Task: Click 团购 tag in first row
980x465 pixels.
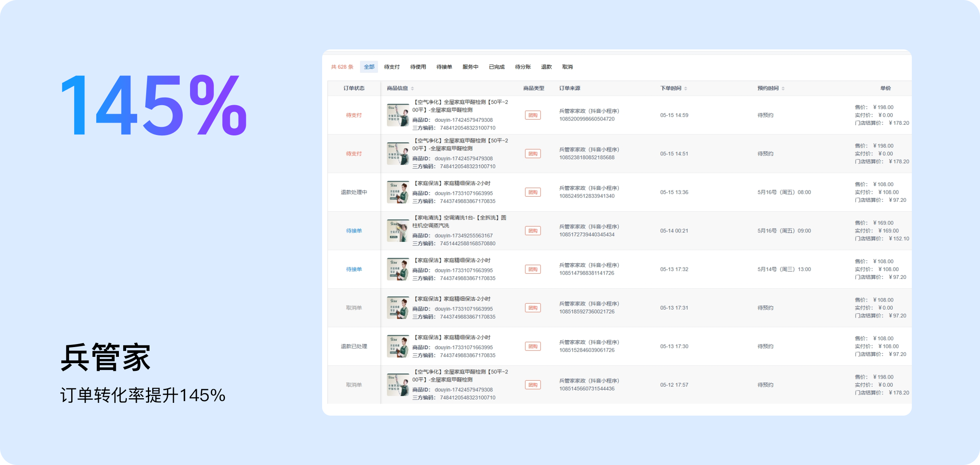Action: pyautogui.click(x=533, y=115)
